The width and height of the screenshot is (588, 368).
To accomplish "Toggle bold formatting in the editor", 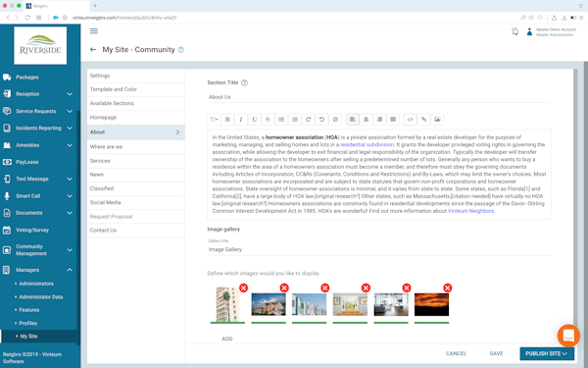I will pyautogui.click(x=227, y=120).
